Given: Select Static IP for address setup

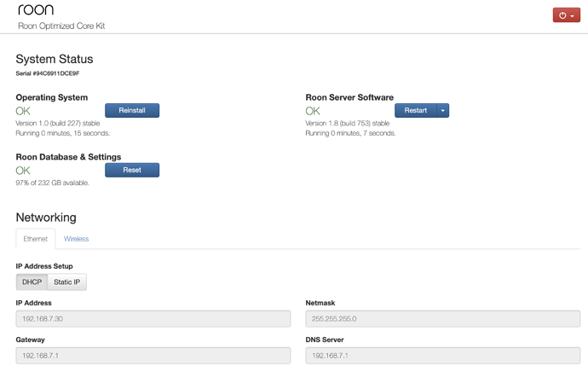Looking at the screenshot, I should click(x=67, y=282).
